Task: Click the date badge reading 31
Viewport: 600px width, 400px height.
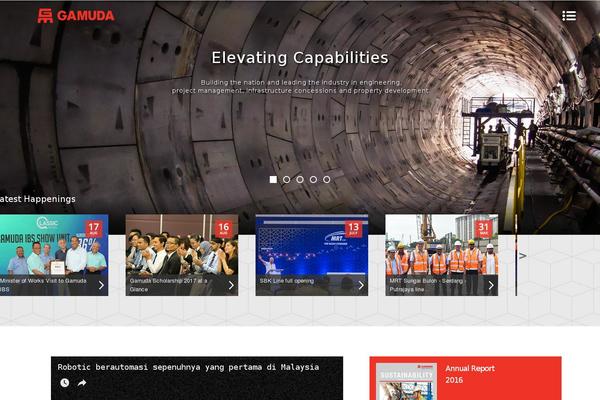Action: (484, 229)
